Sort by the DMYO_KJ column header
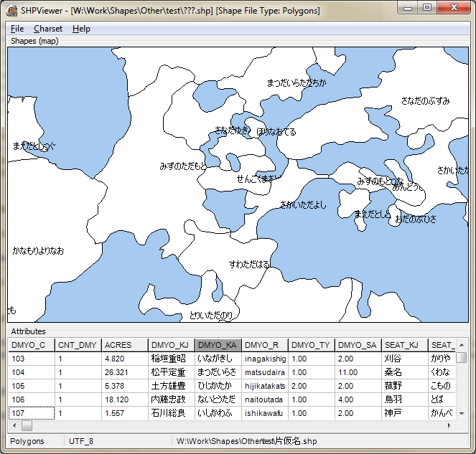The image size is (476, 454). [x=171, y=345]
